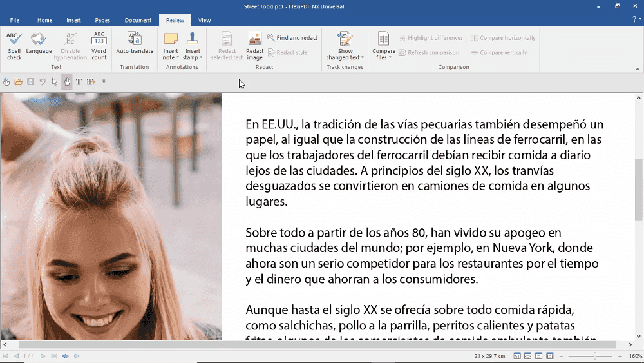Image resolution: width=644 pixels, height=363 pixels.
Task: Undo the last action
Action: 43,82
